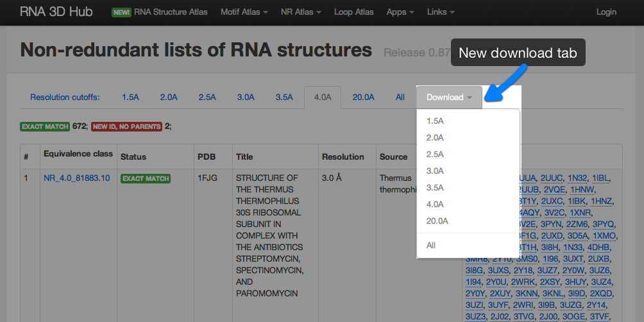This screenshot has width=644, height=322.
Task: Choose 20.0A in the Download list
Action: 437,221
